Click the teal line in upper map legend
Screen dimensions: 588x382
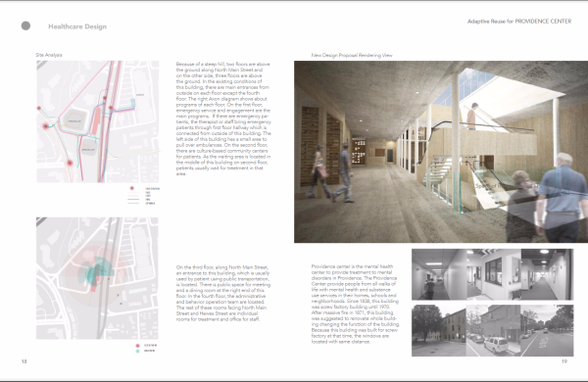[x=133, y=203]
